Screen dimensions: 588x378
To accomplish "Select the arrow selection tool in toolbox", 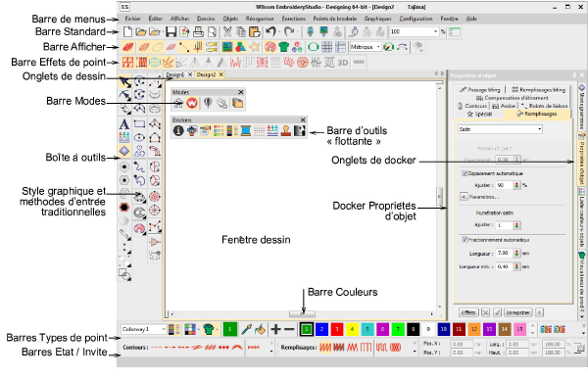I will tap(124, 81).
